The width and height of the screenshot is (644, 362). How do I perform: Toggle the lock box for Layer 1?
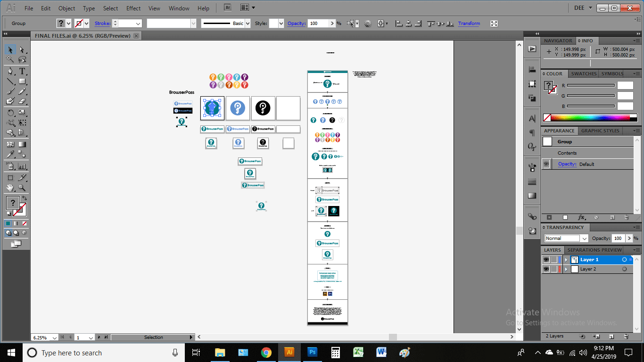point(554,260)
